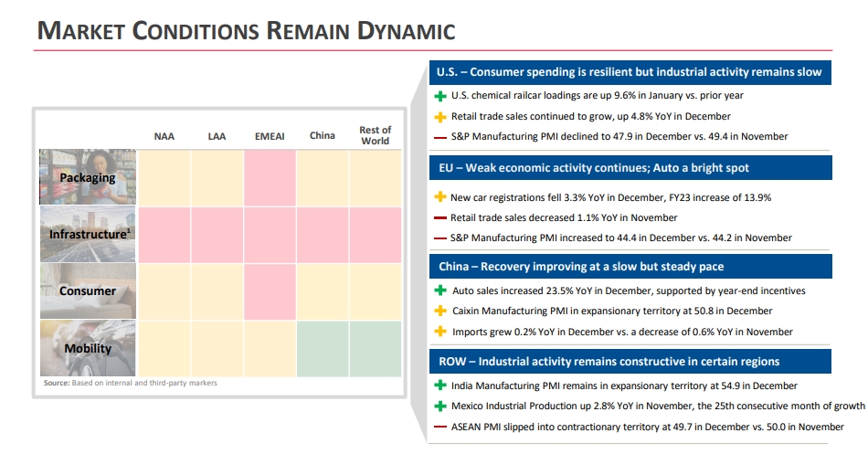Click the red minus icon beside PMI declined to 47.9
This screenshot has height=454, width=868.
(440, 137)
